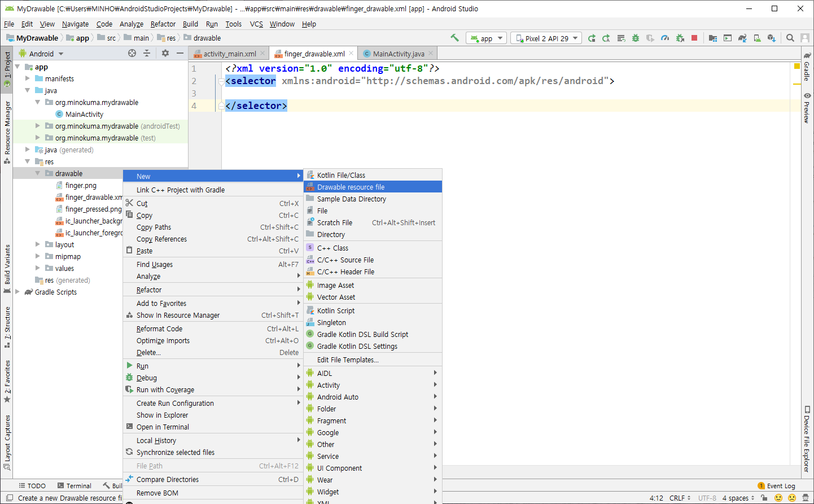814x504 pixels.
Task: Open the Event Log
Action: pyautogui.click(x=777, y=485)
